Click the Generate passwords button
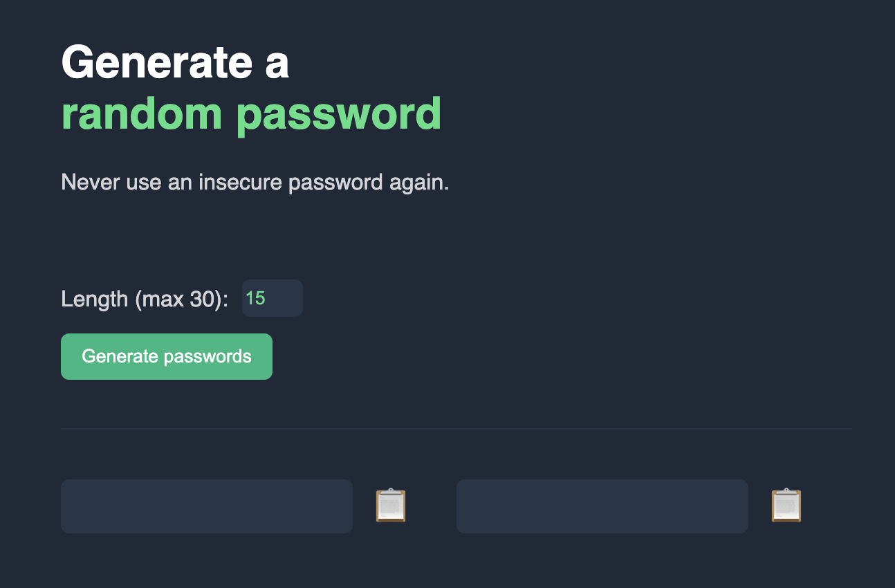The width and height of the screenshot is (895, 588). coord(166,356)
